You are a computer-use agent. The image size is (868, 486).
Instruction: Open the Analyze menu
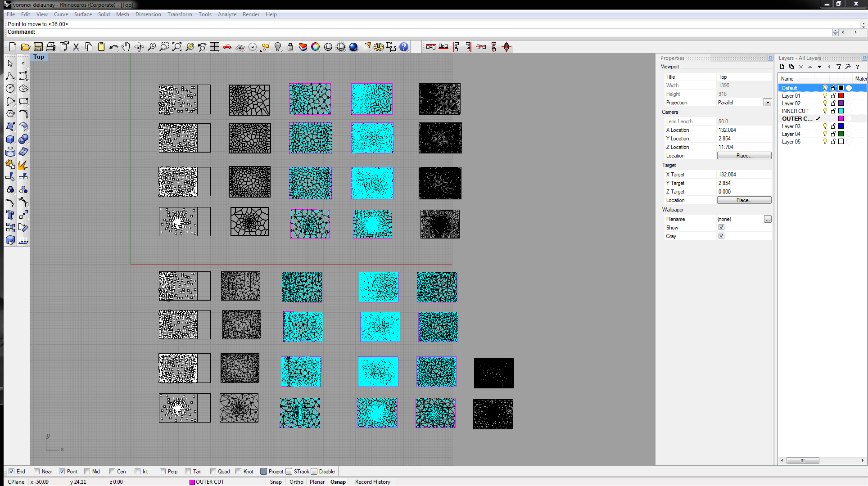coord(227,14)
